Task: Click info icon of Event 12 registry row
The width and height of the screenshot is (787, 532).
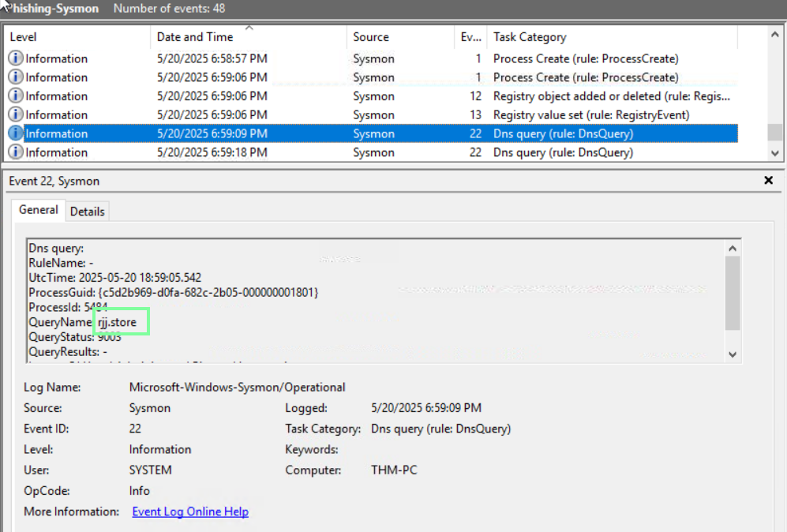Action: point(16,96)
